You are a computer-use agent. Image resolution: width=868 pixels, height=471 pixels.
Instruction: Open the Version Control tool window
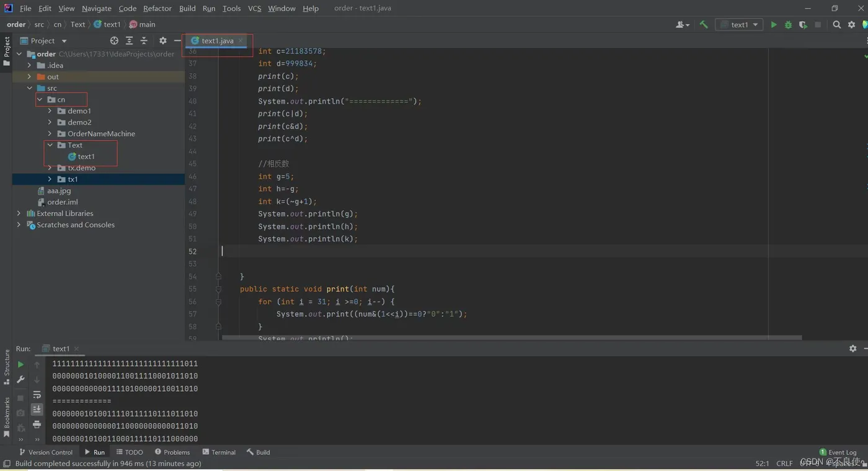pyautogui.click(x=46, y=452)
